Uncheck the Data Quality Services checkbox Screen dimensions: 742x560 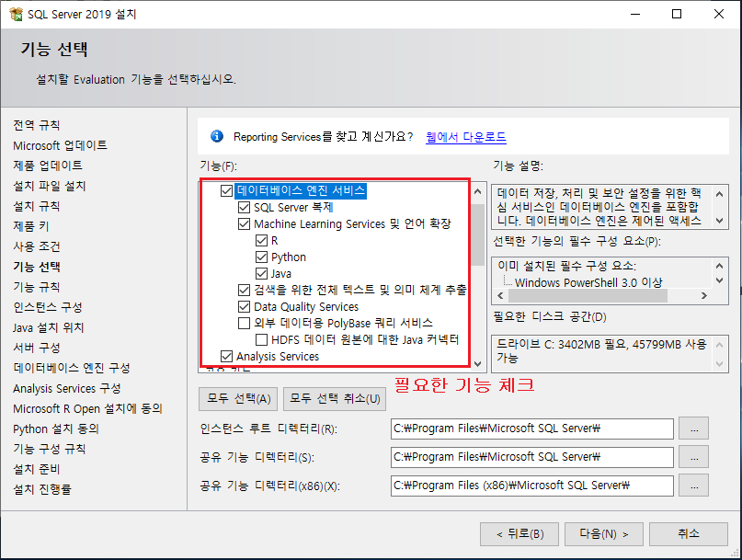coord(245,307)
